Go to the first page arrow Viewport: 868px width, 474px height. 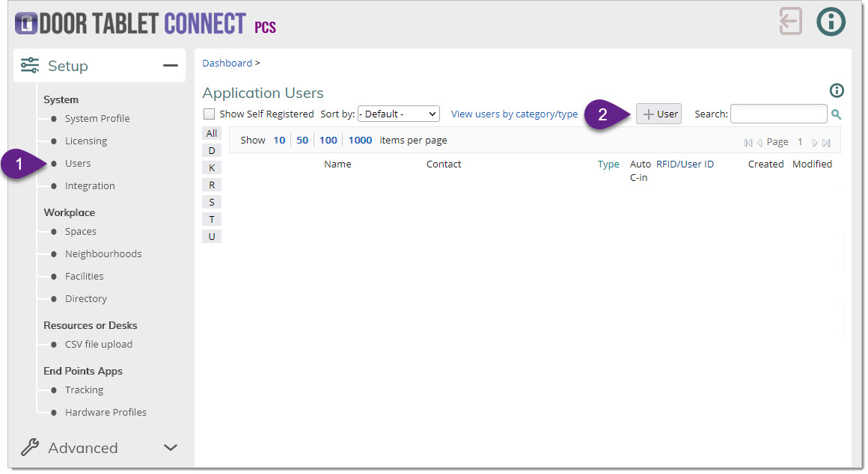(x=748, y=142)
